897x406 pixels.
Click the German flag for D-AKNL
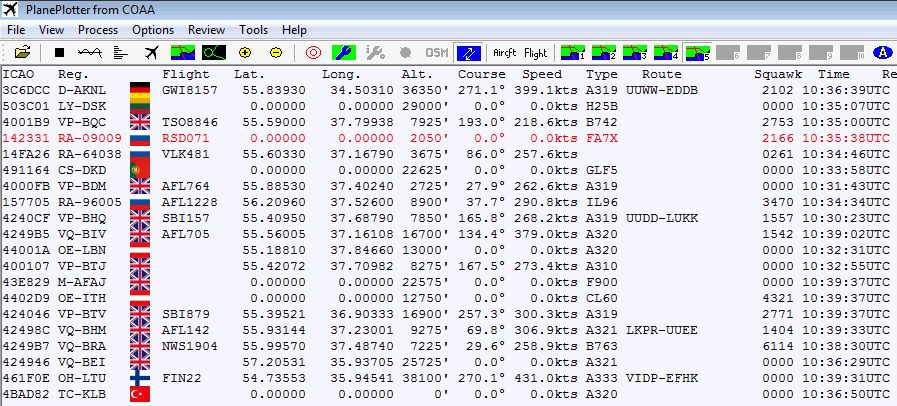tap(140, 90)
